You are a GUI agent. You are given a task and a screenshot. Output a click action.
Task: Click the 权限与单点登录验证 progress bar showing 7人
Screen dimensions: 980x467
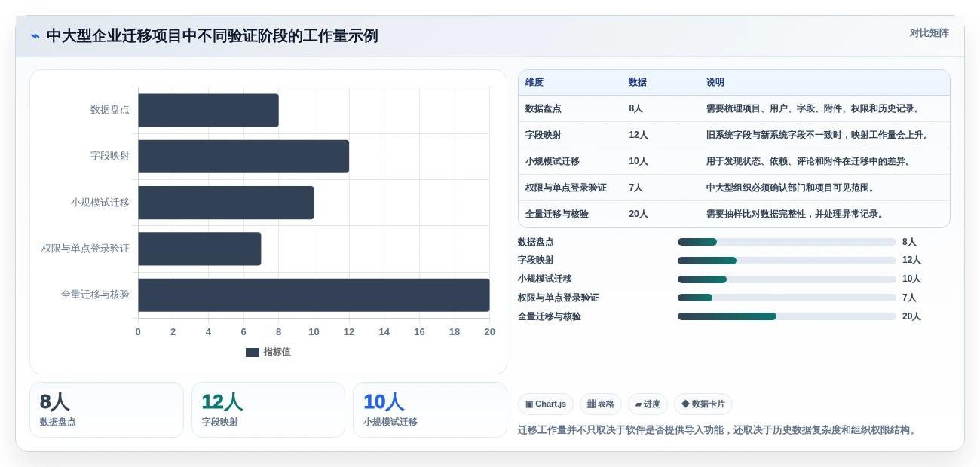pos(787,298)
